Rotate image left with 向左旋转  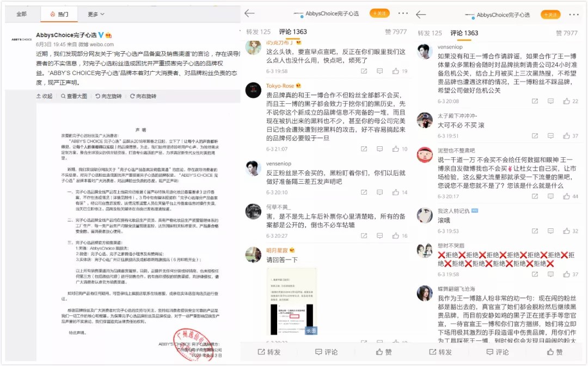[x=108, y=96]
